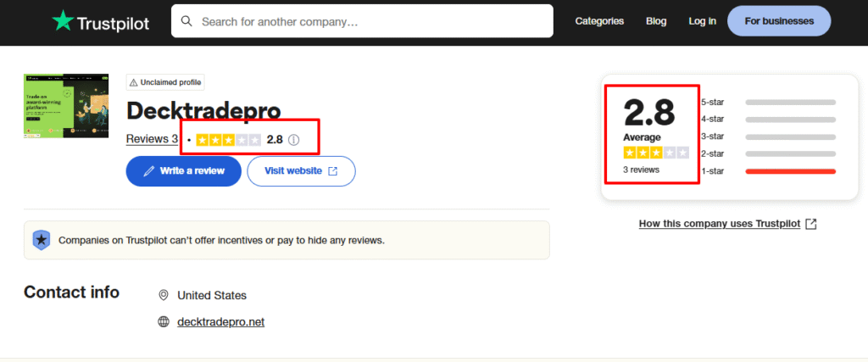Click the Visit website button
Image resolution: width=868 pixels, height=362 pixels.
[301, 171]
